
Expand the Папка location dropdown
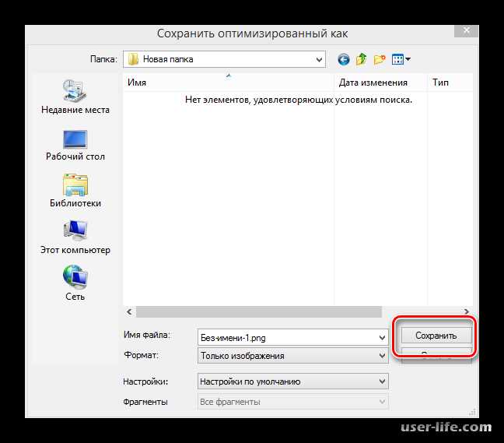[x=319, y=59]
